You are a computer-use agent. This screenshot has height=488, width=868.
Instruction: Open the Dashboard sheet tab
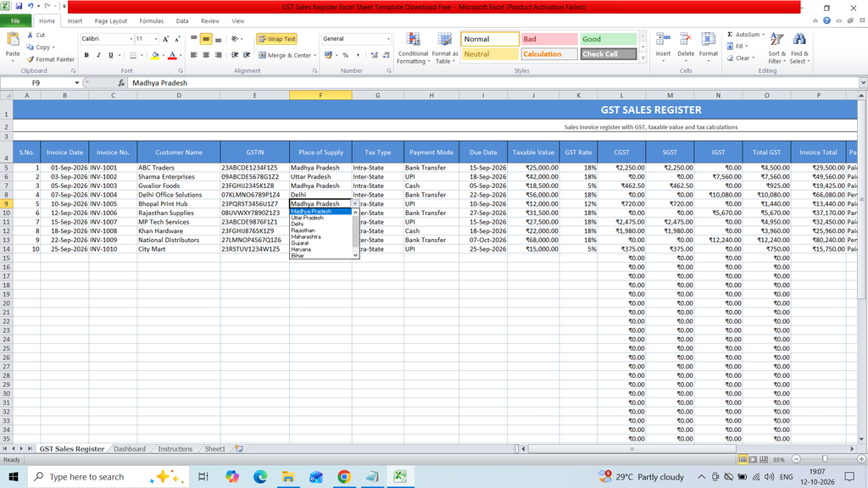130,449
